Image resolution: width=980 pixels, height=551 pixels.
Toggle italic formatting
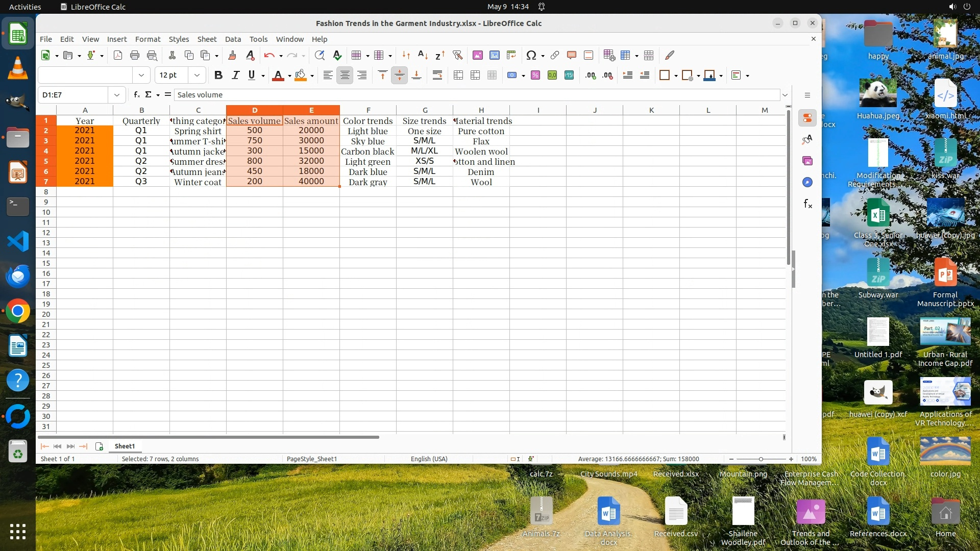(x=235, y=76)
